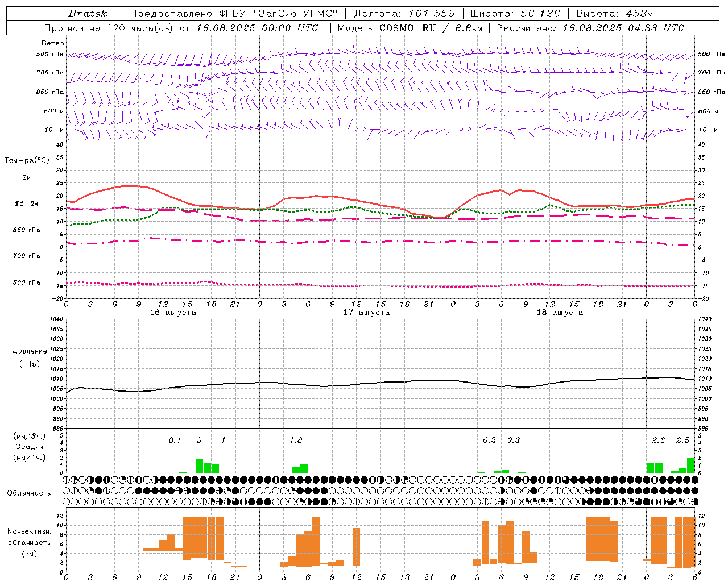Click the "Конвективн." convective cloud label

click(x=29, y=531)
